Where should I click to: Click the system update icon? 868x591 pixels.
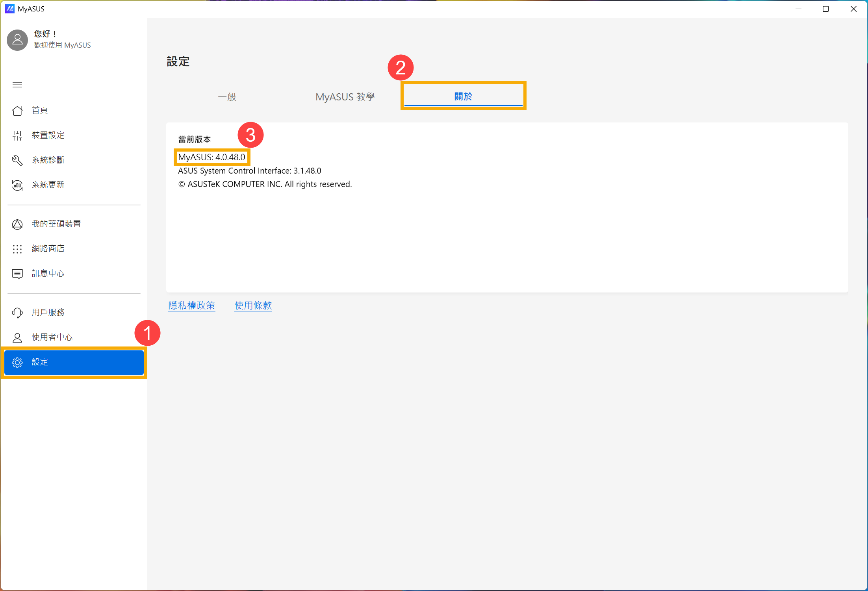[x=17, y=185]
